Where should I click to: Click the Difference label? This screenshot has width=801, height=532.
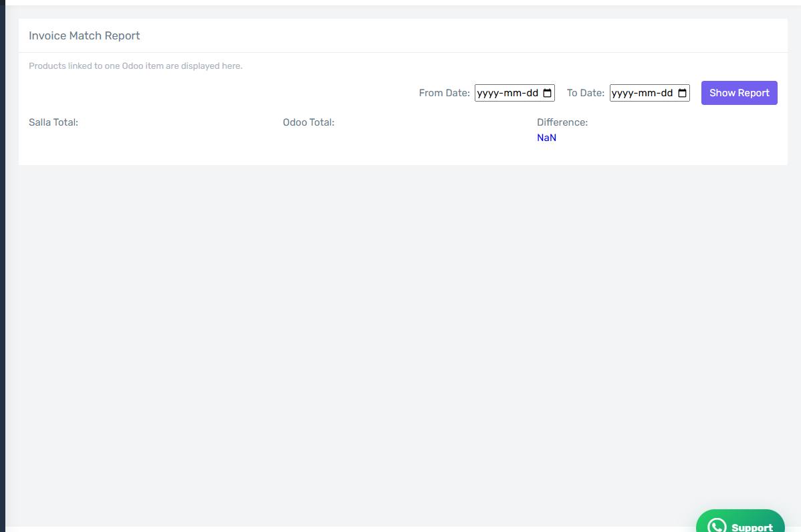[x=562, y=122]
